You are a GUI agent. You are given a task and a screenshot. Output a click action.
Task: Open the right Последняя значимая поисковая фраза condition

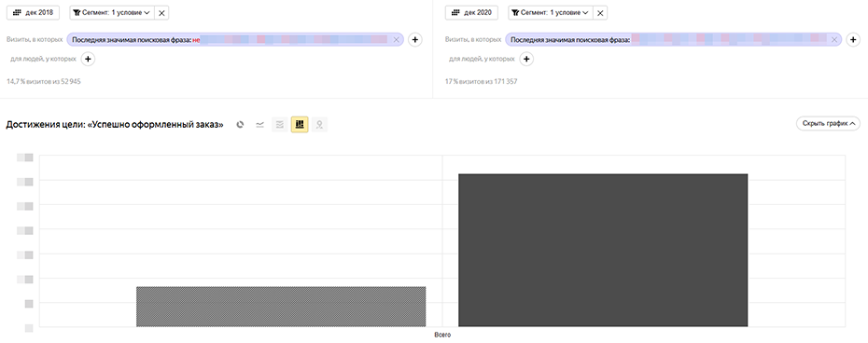[x=673, y=40]
